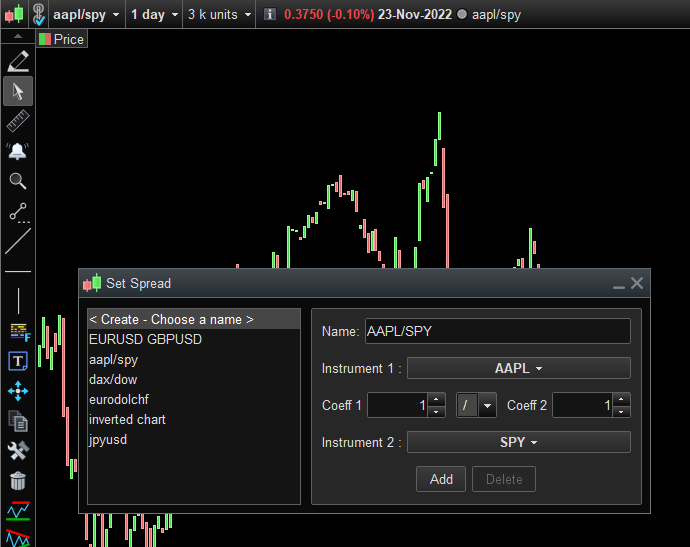Select 'dax/dow' in spread list

tap(194, 379)
